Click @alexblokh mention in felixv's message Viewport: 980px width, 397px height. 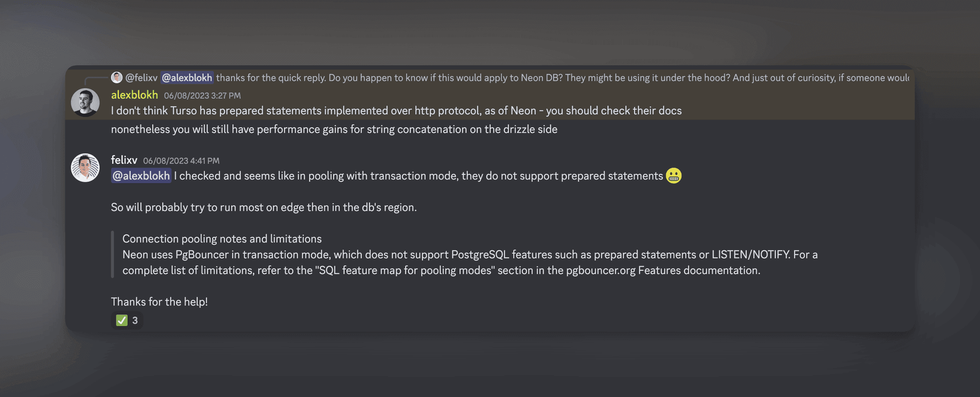click(x=141, y=176)
